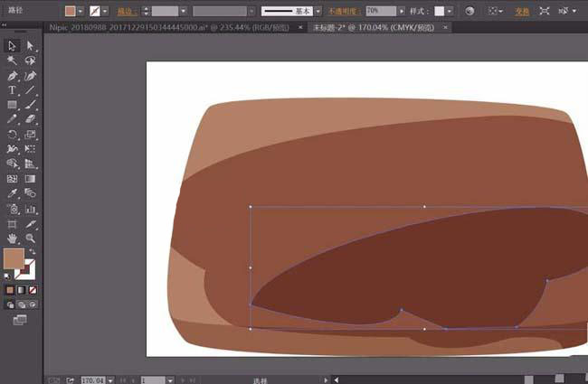
Task: Select the Pen tool
Action: pos(12,75)
